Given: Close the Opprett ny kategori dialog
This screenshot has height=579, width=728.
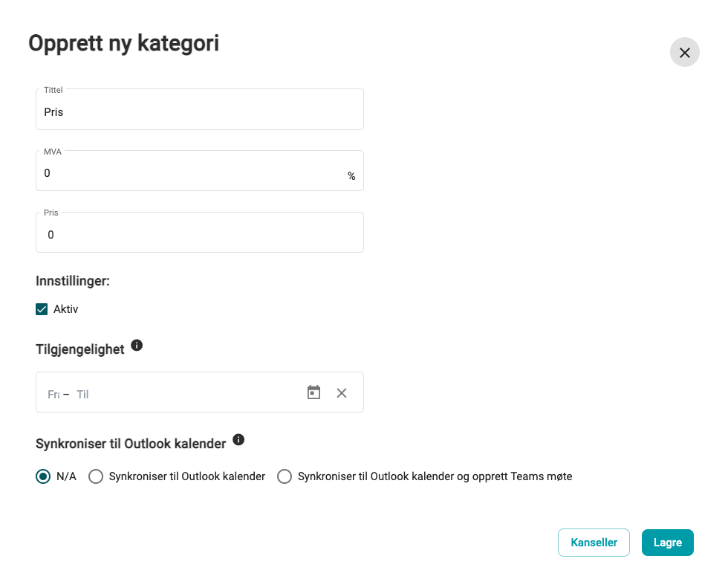Looking at the screenshot, I should pyautogui.click(x=684, y=53).
